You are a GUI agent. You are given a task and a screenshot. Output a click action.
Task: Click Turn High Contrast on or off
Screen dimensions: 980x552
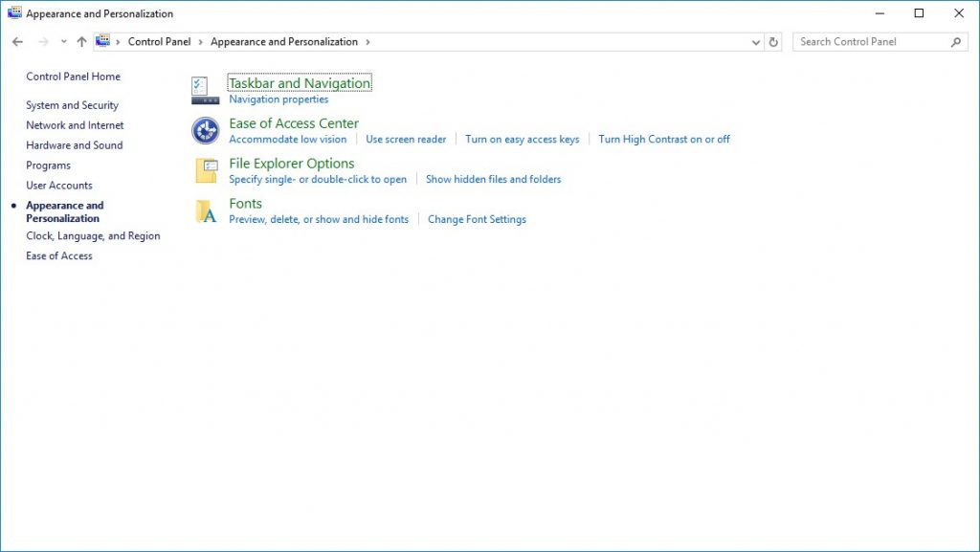663,139
